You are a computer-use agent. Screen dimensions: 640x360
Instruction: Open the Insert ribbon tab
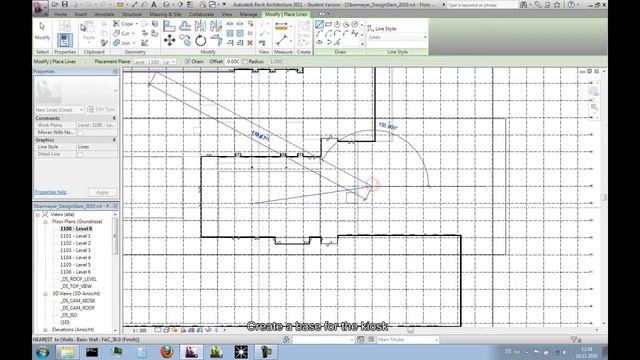pos(80,14)
